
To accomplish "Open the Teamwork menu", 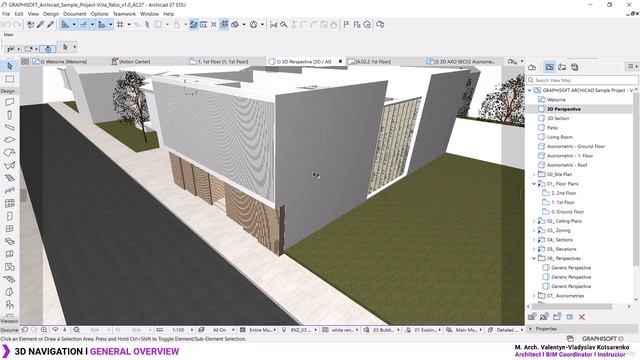I will coord(124,14).
